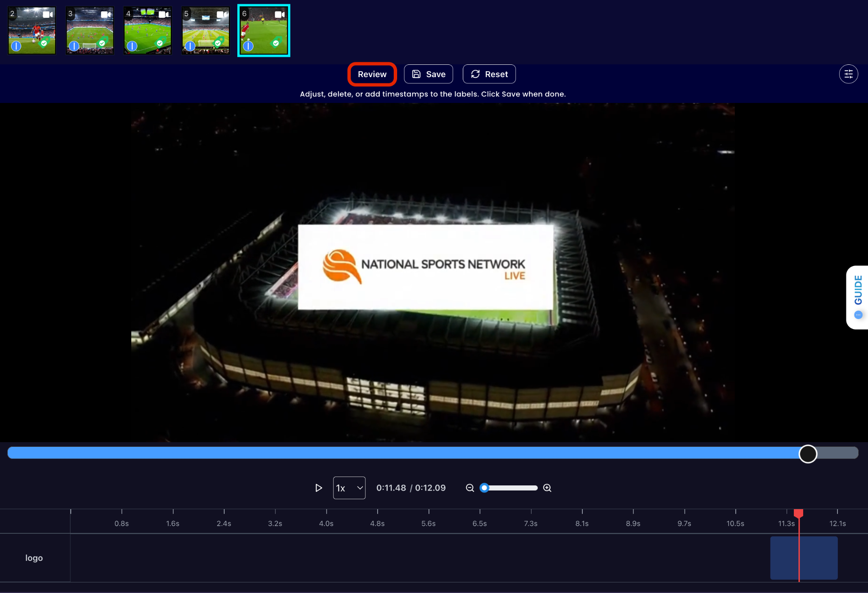Open the 1x playback speed dropdown
Screen dimensions: 868x593
[349, 488]
